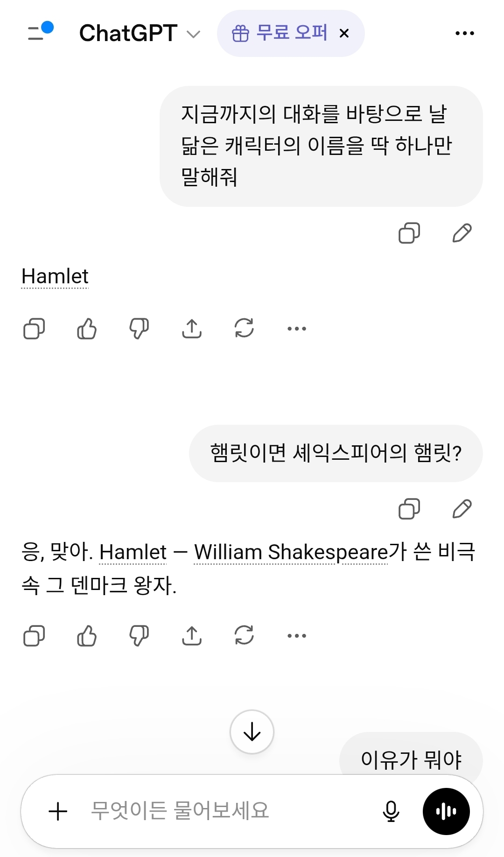Open the top-right more options menu
Image resolution: width=504 pixels, height=857 pixels.
point(464,34)
